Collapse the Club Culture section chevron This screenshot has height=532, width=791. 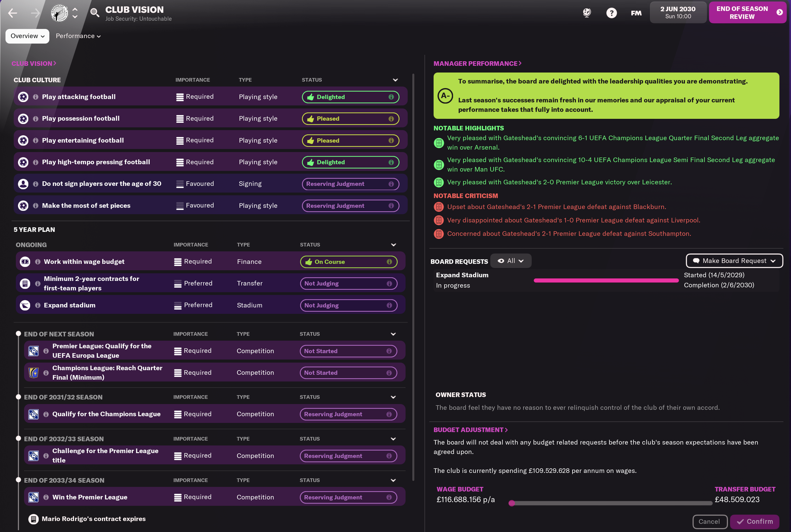point(395,80)
